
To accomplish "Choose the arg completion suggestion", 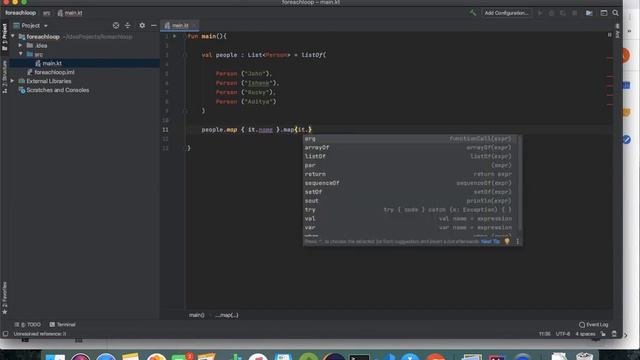I will [410, 139].
